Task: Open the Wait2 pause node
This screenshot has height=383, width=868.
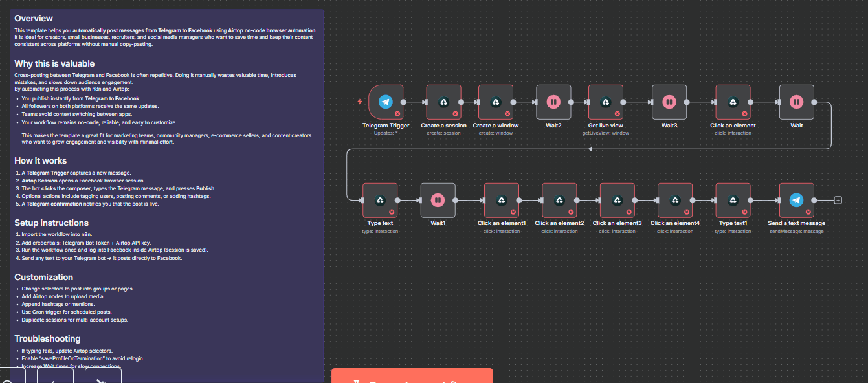Action: click(553, 102)
